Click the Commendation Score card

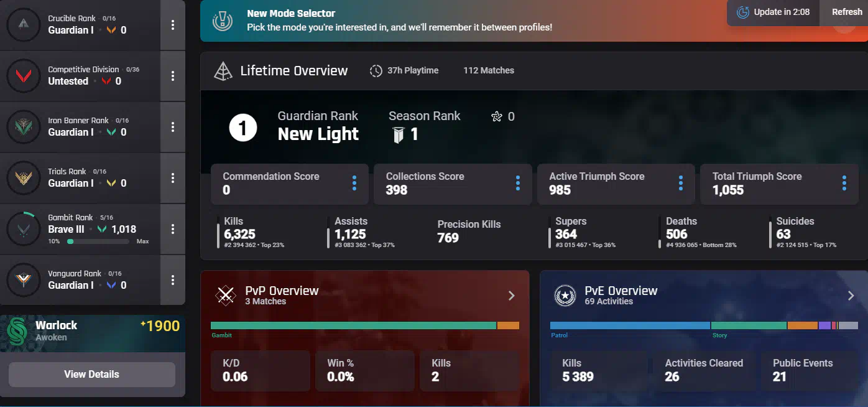(290, 184)
